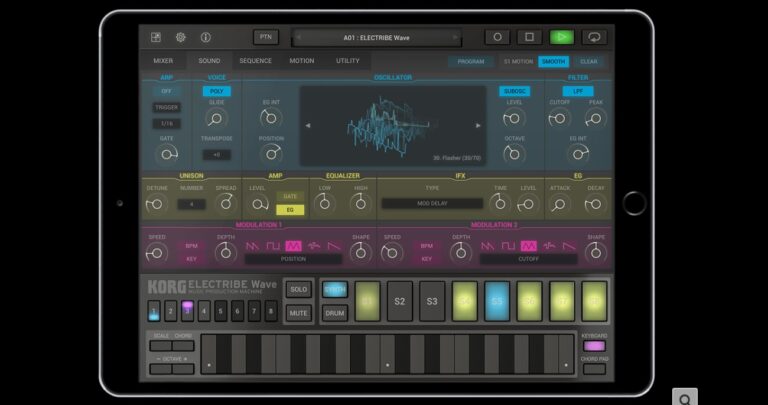The height and width of the screenshot is (405, 768).
Task: Select previous wavetable arrow in oscillator display
Action: 308,125
